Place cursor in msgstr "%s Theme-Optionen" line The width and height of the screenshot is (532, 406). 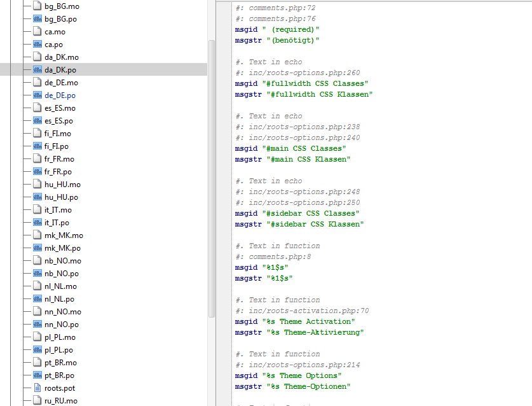[292, 386]
